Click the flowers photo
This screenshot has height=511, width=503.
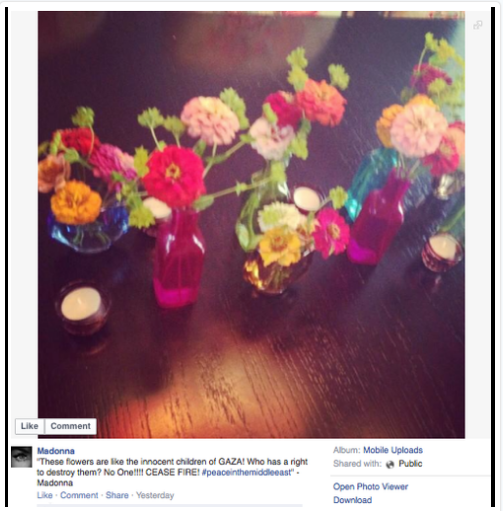251,224
